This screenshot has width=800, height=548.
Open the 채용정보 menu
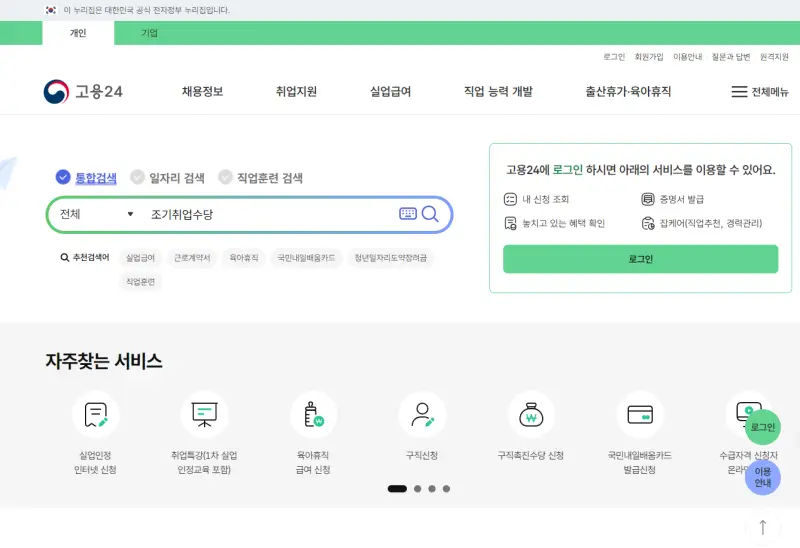(203, 92)
